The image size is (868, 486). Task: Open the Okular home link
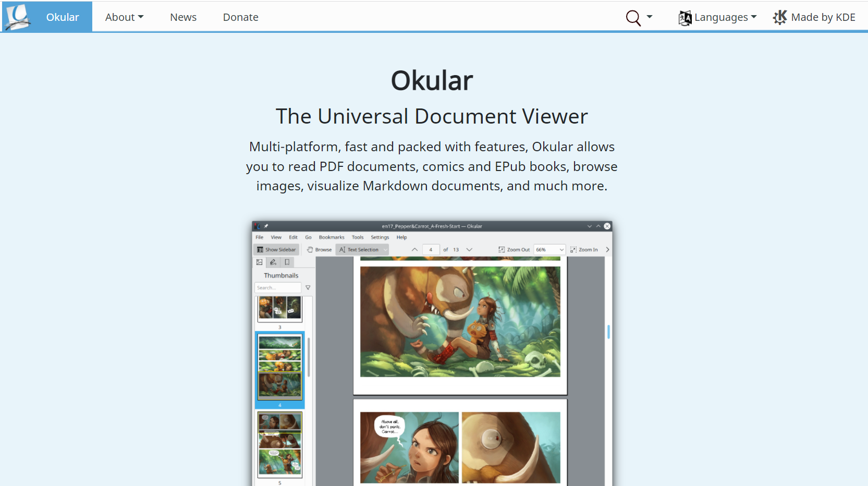(63, 17)
